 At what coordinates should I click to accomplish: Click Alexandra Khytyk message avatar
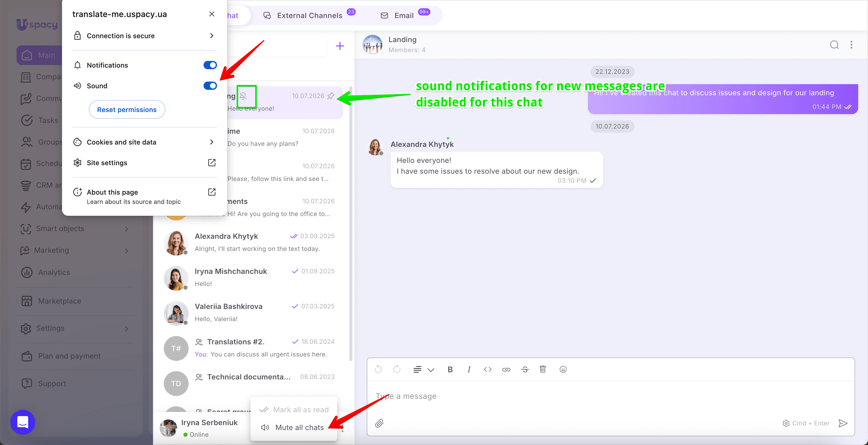pos(375,147)
